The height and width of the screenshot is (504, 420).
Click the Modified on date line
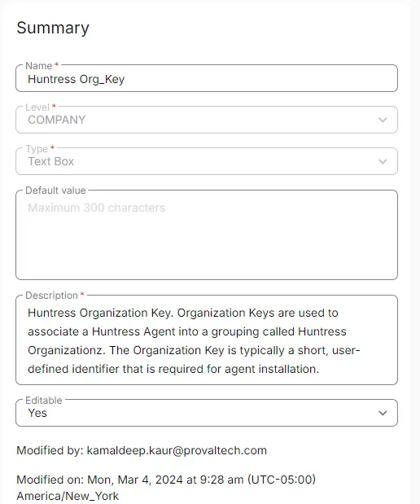pos(166,488)
